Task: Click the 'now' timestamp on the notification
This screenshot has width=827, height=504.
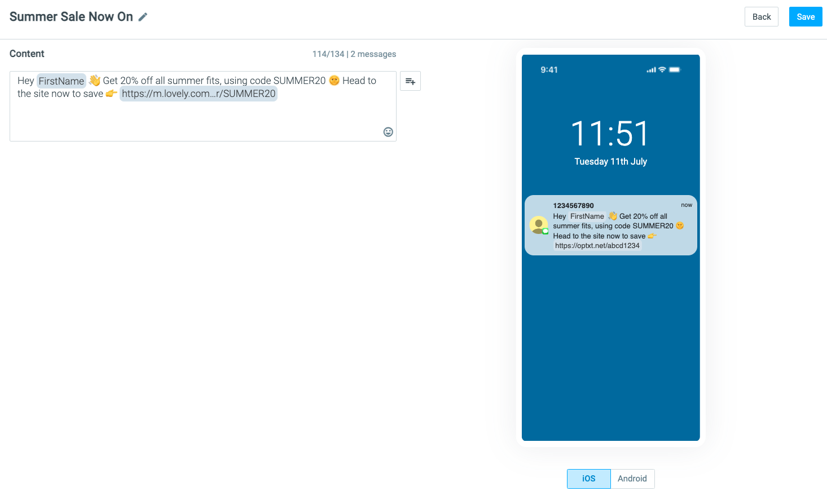Action: tap(687, 205)
